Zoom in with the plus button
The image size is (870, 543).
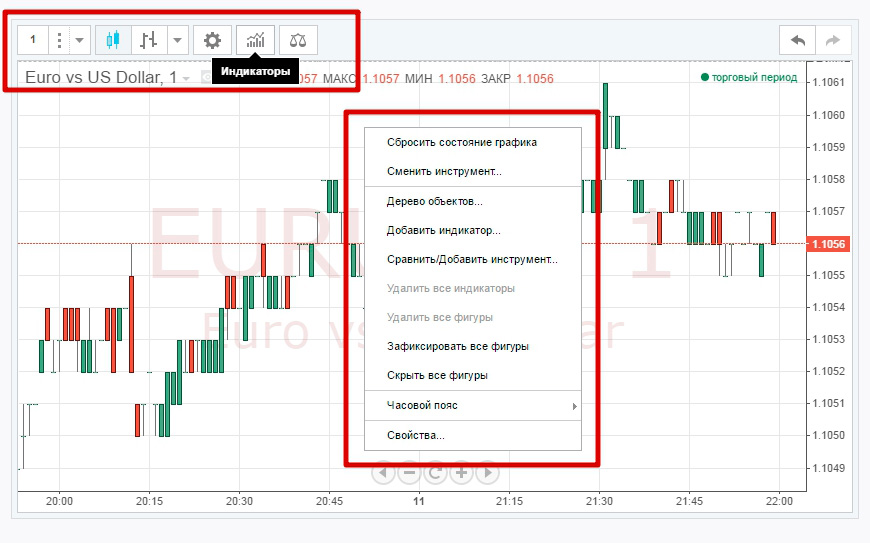click(x=461, y=472)
